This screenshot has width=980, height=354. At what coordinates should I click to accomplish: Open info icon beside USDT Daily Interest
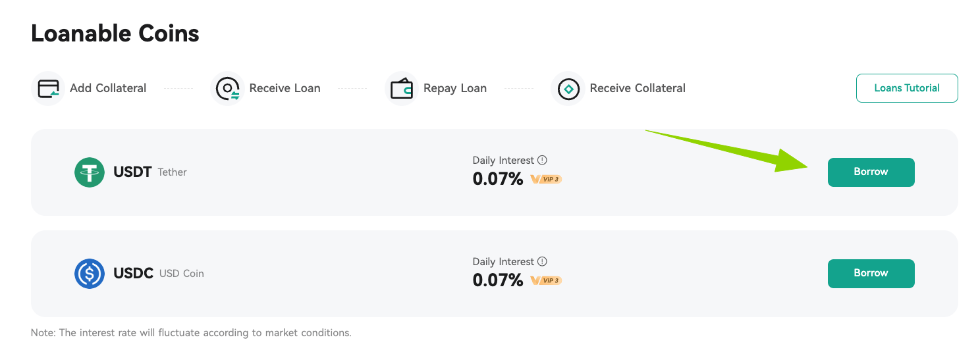click(x=542, y=160)
